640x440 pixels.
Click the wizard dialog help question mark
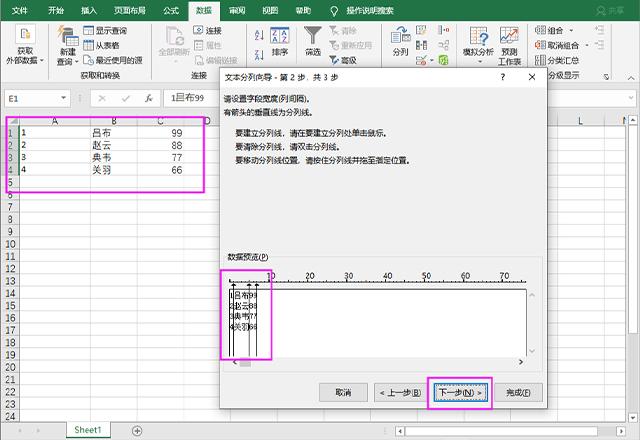(503, 77)
